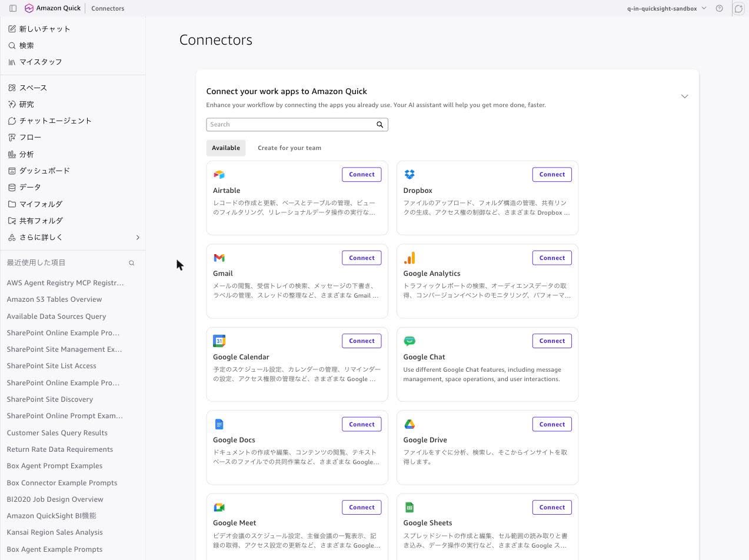Viewport: 749px width, 560px height.
Task: Open Box Agent Prompt Examples recent item
Action: pos(55,466)
